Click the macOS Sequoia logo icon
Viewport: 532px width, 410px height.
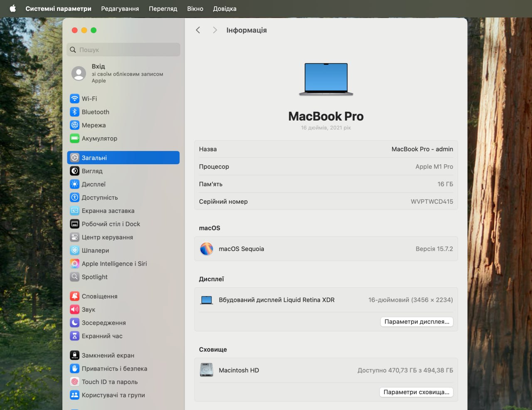click(x=207, y=249)
